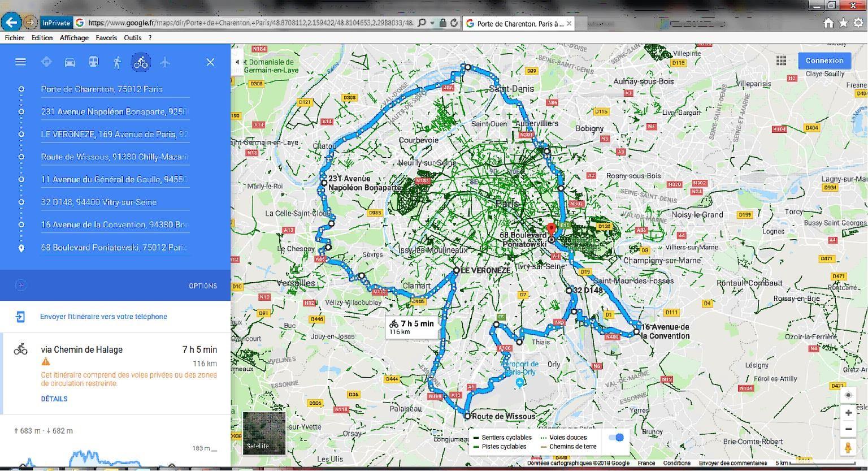The width and height of the screenshot is (868, 471).
Task: Open the Outils menu
Action: pyautogui.click(x=132, y=38)
